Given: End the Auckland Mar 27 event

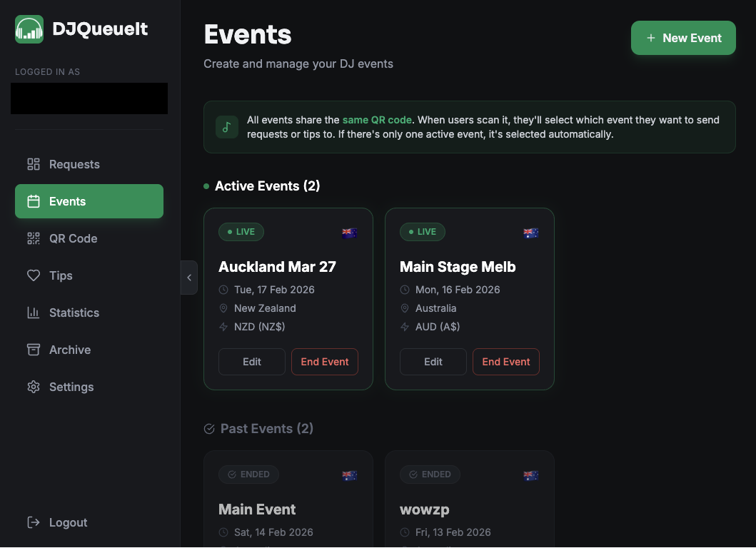Looking at the screenshot, I should (324, 362).
